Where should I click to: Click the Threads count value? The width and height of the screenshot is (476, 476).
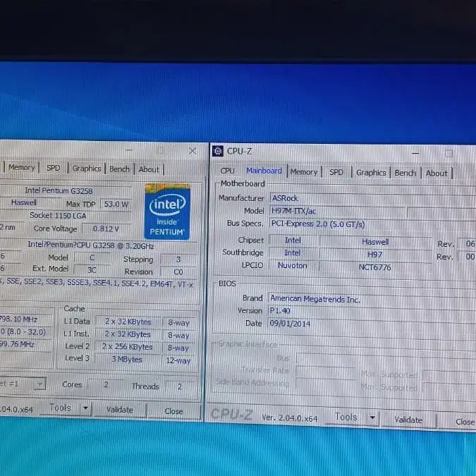180,386
